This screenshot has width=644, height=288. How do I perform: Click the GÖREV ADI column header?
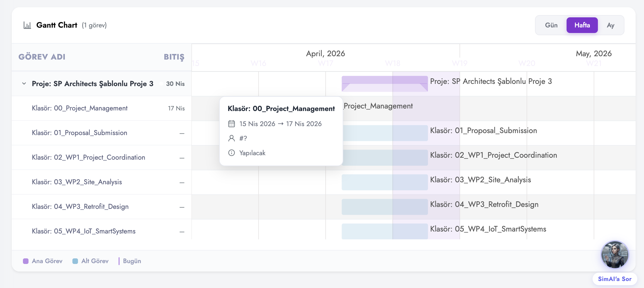click(42, 57)
